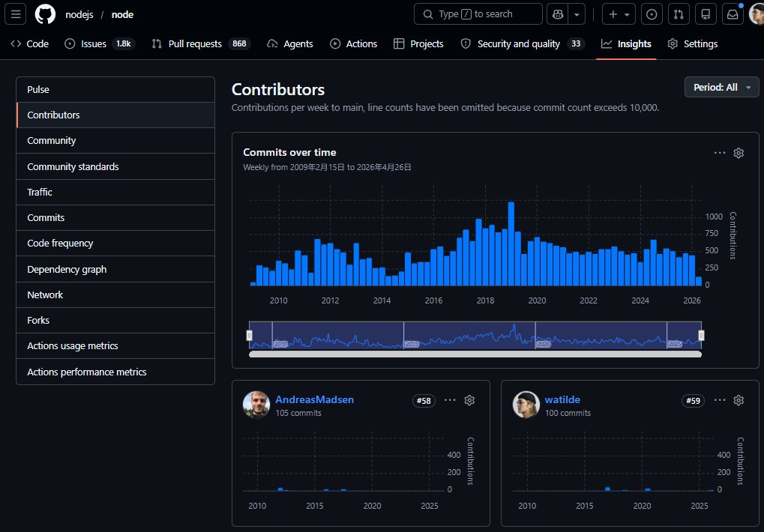Viewport: 764px width, 532px height.
Task: Click the left handle of range slider
Action: click(x=250, y=336)
